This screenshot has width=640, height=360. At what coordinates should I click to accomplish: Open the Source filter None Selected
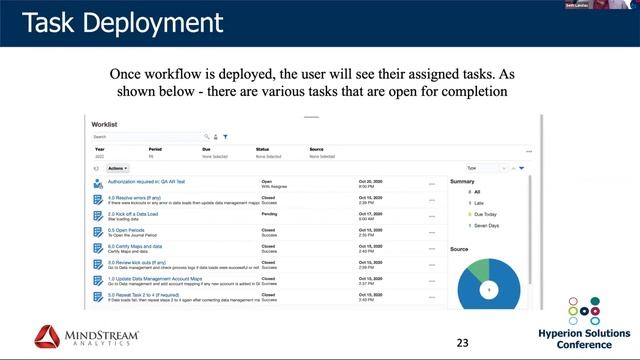tap(322, 156)
